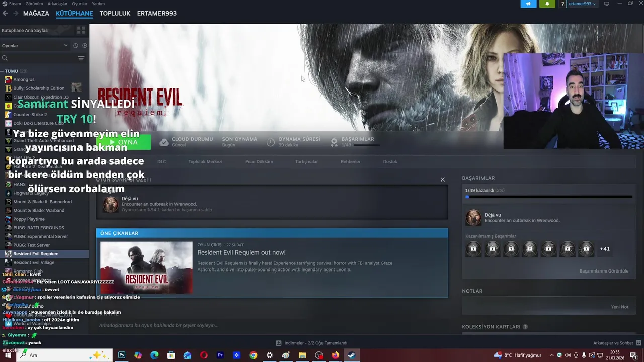Open İndirmeler downloads status
This screenshot has width=644, height=362.
tap(311, 343)
